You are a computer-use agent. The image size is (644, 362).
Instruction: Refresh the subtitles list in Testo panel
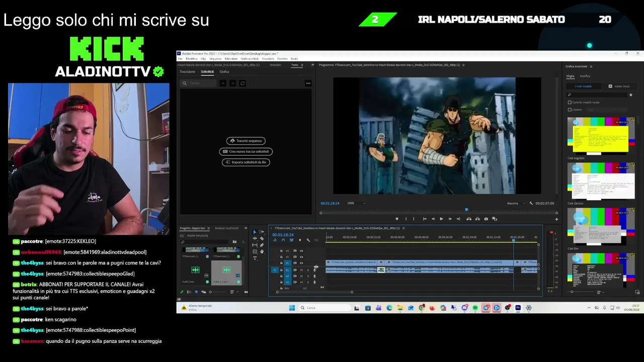coord(243,83)
